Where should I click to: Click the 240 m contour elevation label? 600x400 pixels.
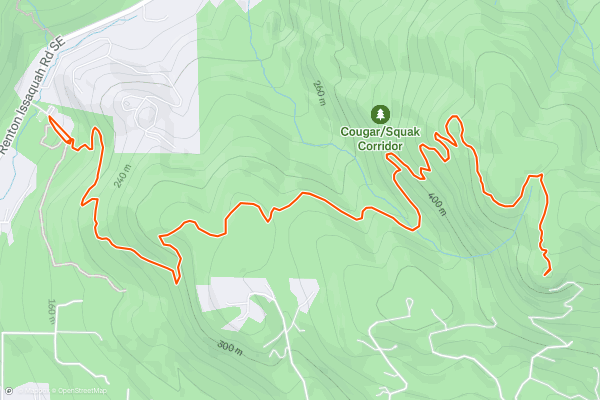[122, 176]
